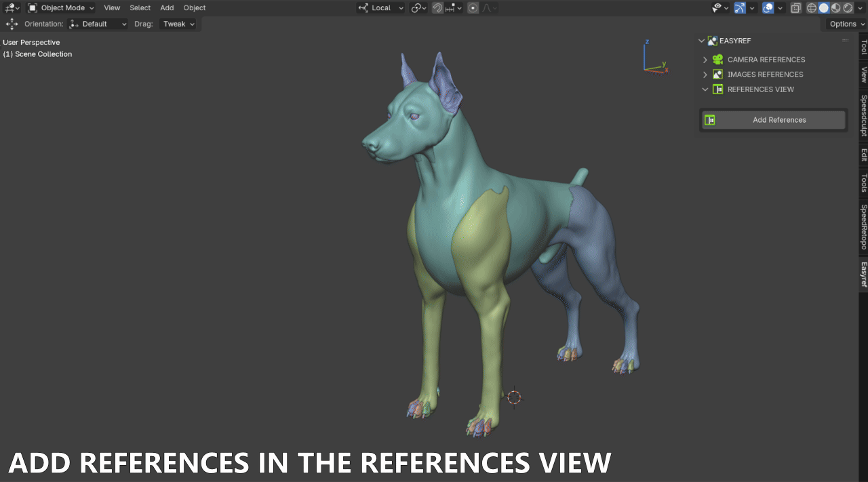Toggle proportional editing in the header

pos(473,7)
